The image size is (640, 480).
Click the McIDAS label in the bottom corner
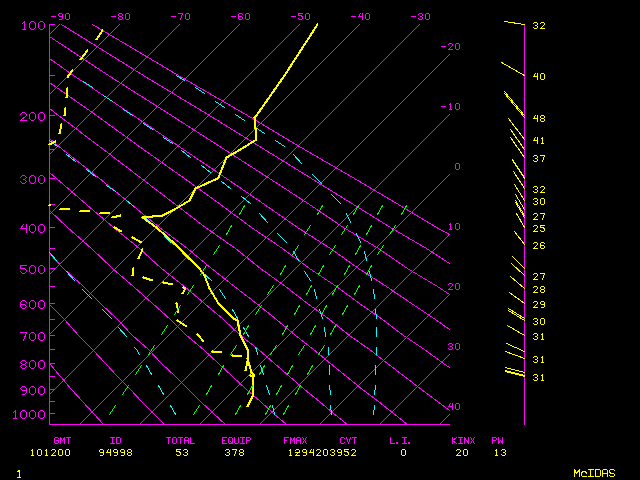click(594, 472)
